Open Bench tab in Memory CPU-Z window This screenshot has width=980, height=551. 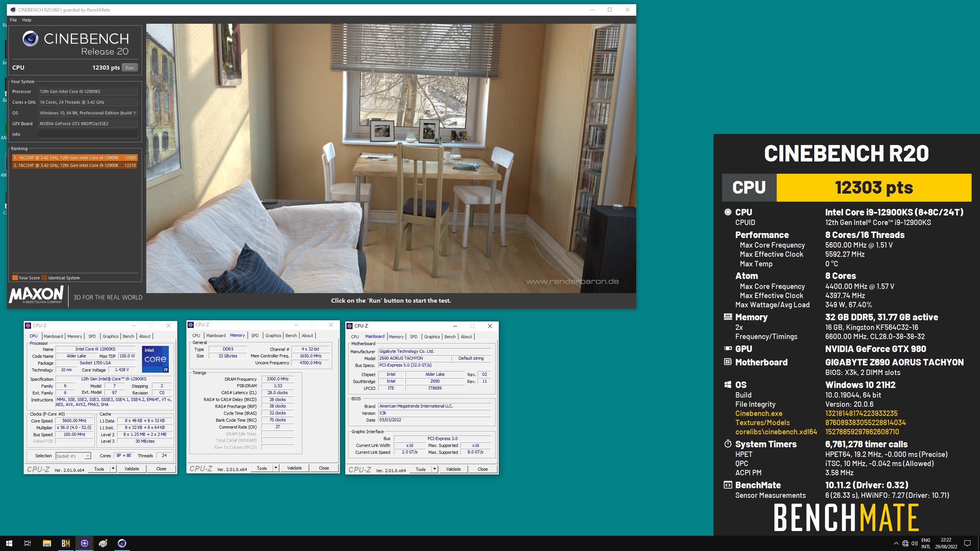coord(291,336)
